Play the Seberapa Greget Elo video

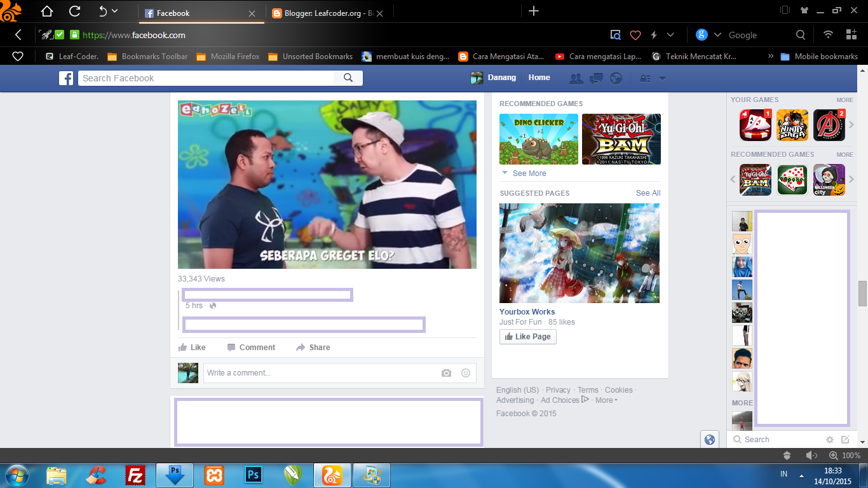click(327, 184)
